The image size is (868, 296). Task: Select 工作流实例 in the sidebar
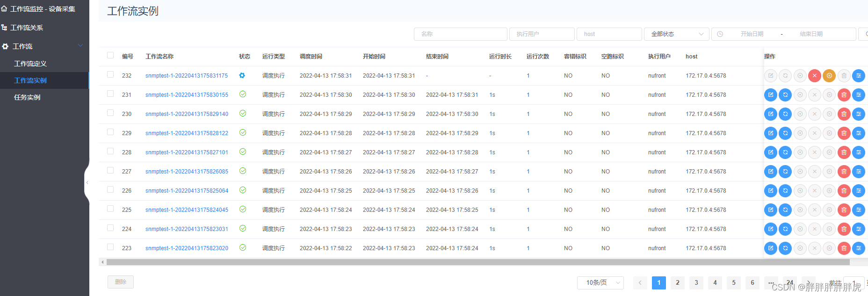pos(30,80)
